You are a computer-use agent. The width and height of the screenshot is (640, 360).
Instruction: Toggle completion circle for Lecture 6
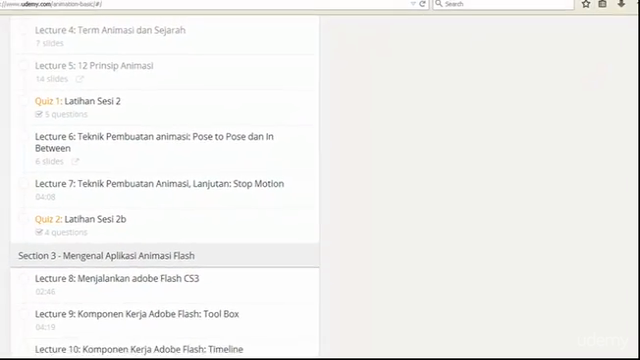tap(24, 137)
